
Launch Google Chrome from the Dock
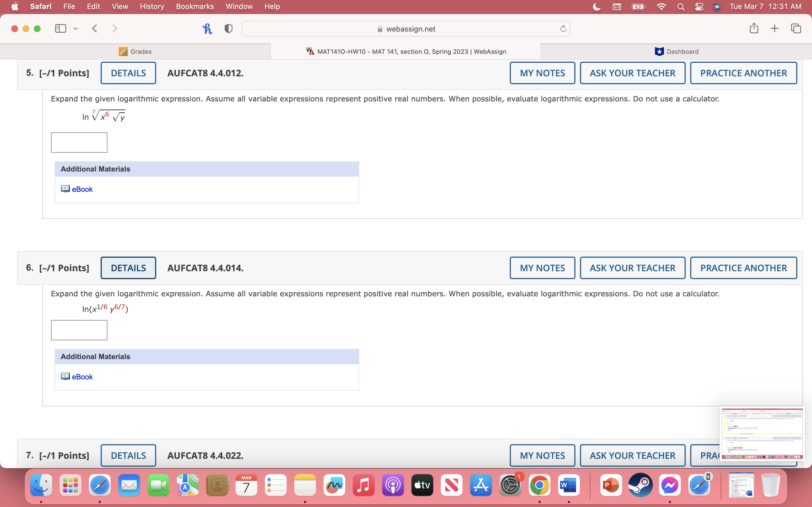(540, 485)
